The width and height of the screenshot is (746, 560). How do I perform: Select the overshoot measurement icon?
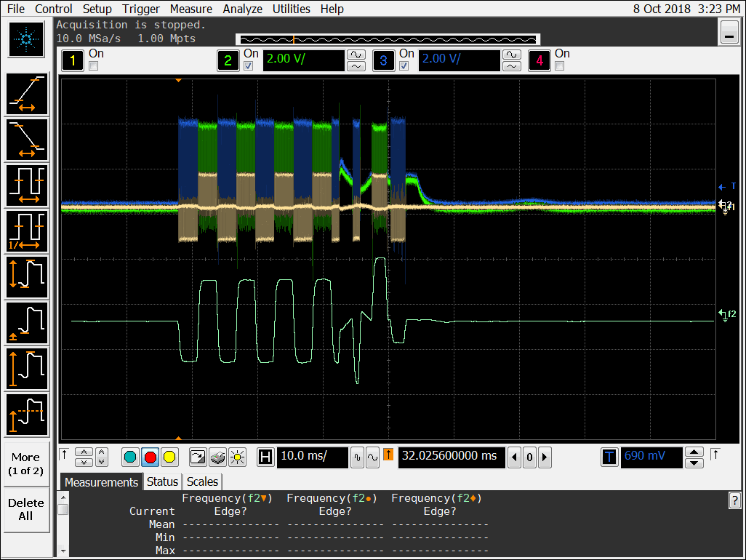click(x=27, y=414)
